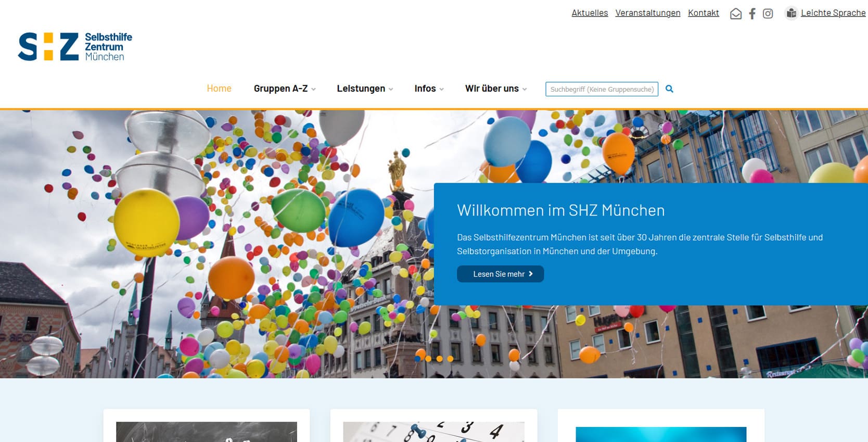
Task: Switch to the second slide dot
Action: click(x=428, y=359)
